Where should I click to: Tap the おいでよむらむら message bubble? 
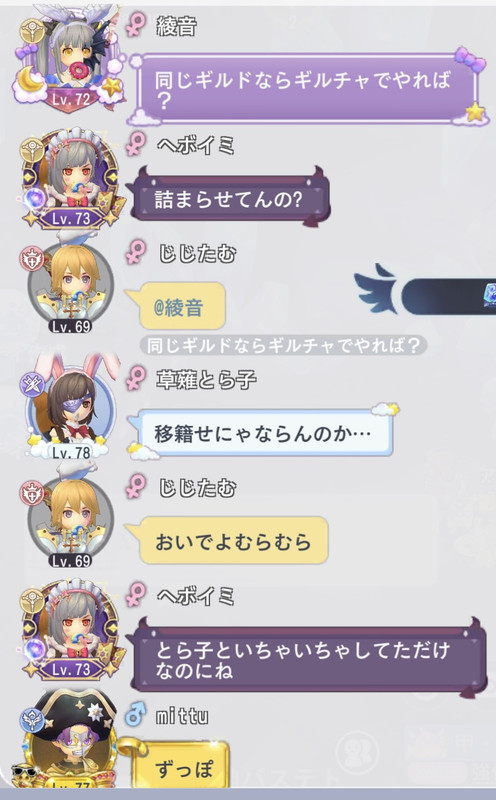pyautogui.click(x=228, y=541)
